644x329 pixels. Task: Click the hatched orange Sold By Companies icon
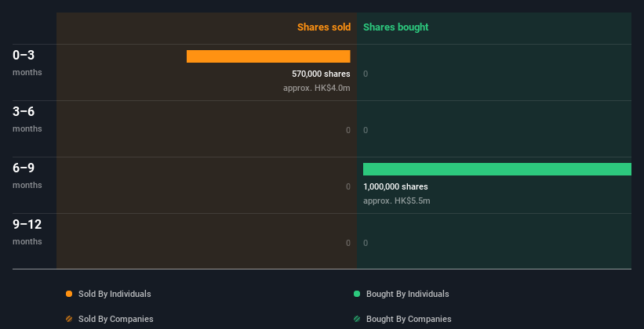tap(69, 319)
